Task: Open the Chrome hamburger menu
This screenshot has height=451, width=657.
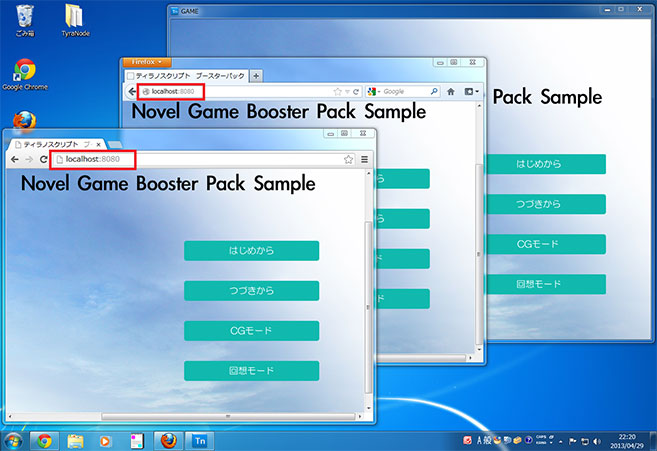Action: 365,160
